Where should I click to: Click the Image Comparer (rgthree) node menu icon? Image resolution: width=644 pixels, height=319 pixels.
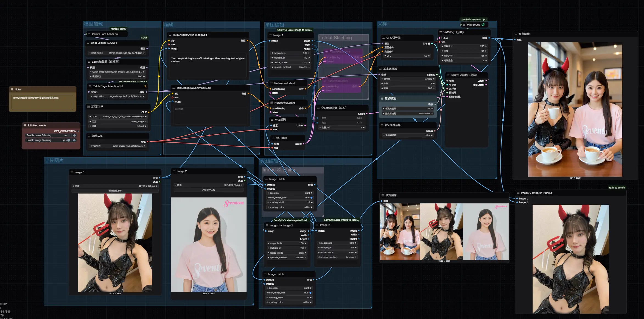pos(518,193)
